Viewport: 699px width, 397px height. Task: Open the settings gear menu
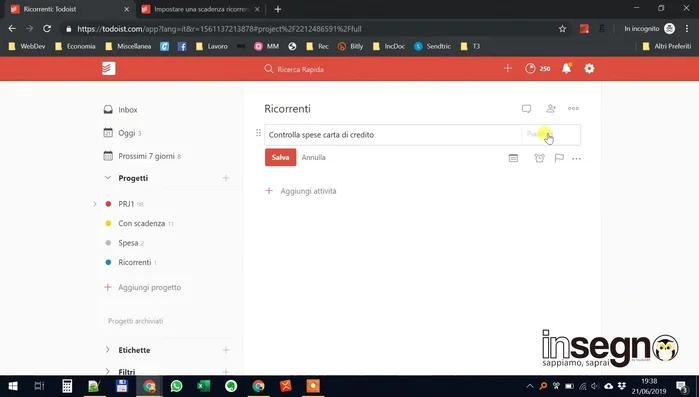[x=589, y=68]
